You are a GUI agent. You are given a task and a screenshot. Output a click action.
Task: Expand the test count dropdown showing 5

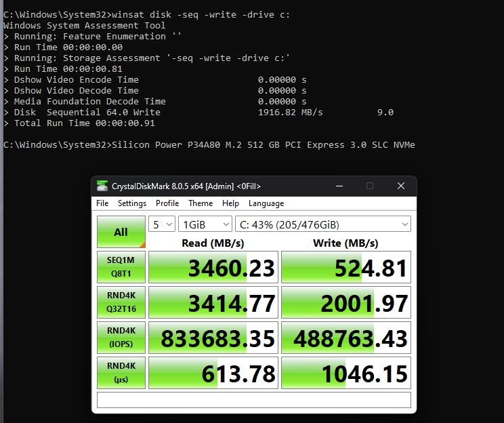pos(162,224)
